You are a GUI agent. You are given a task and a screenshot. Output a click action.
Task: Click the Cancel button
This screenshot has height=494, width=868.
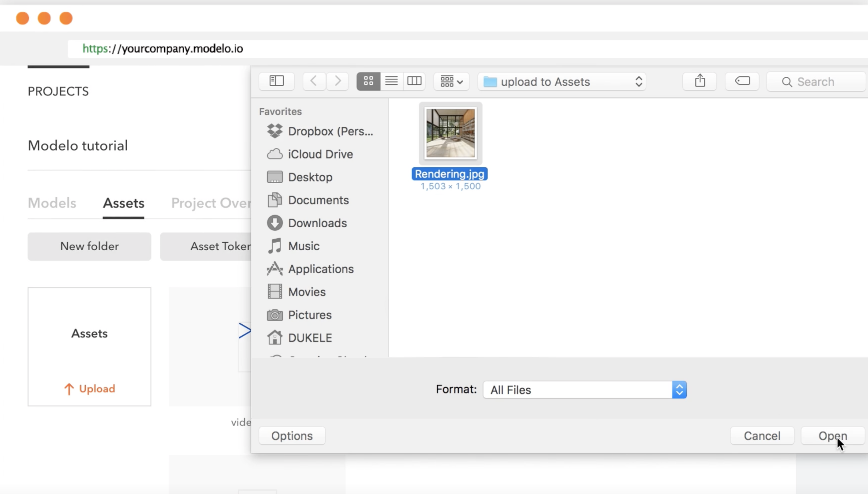(x=762, y=436)
